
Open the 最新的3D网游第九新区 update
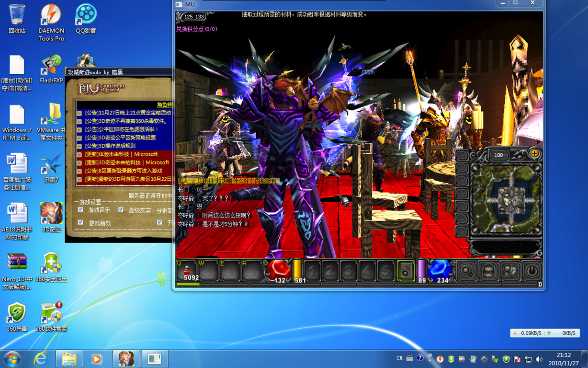(x=128, y=179)
